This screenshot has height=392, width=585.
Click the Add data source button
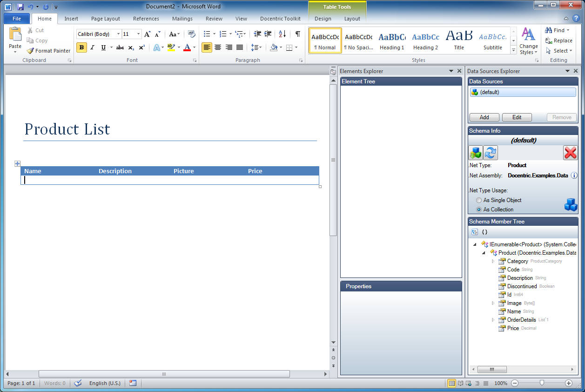click(484, 117)
